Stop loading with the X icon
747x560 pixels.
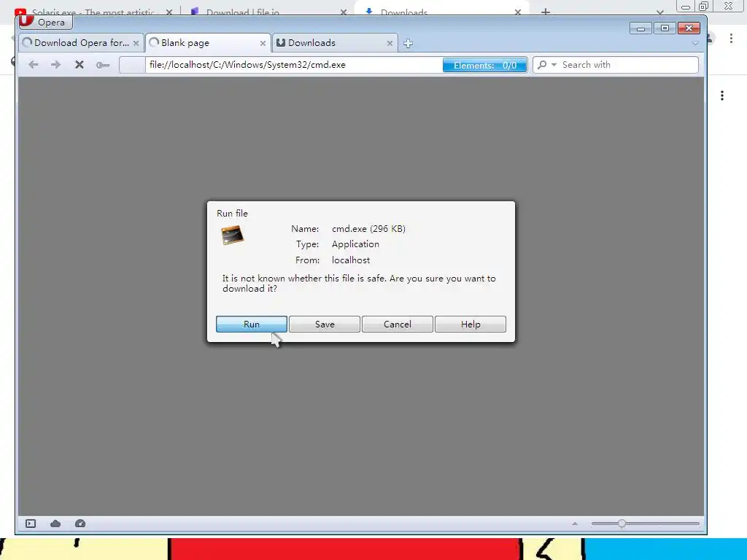[80, 65]
